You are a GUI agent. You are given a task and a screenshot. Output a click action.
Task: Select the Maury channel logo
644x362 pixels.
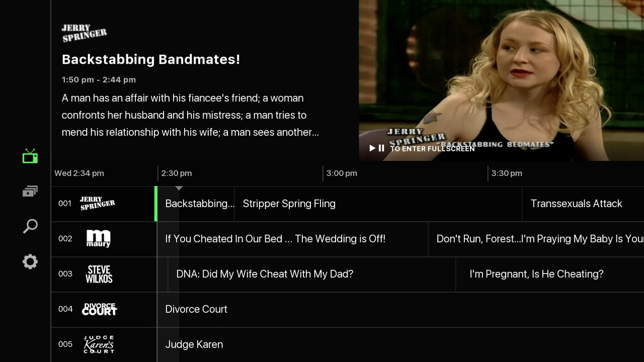(x=98, y=239)
